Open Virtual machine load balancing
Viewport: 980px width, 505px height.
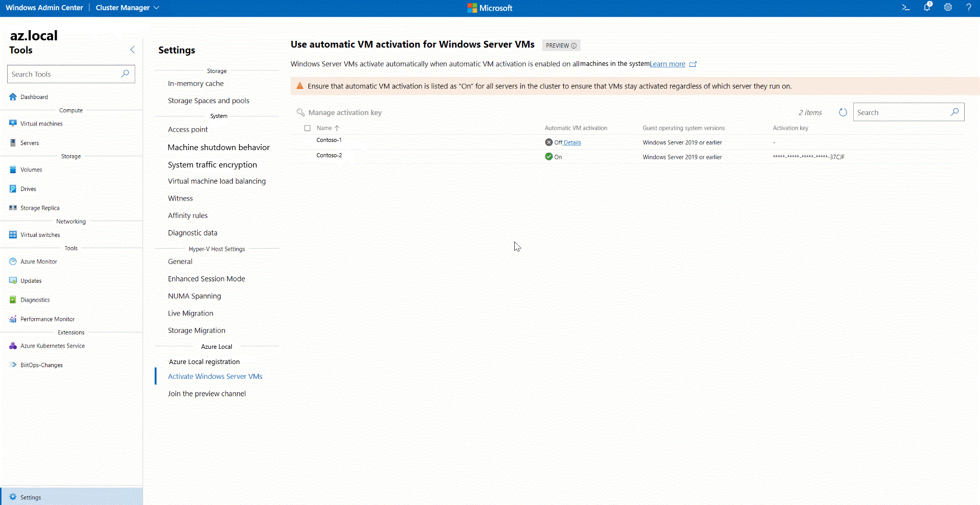(217, 181)
